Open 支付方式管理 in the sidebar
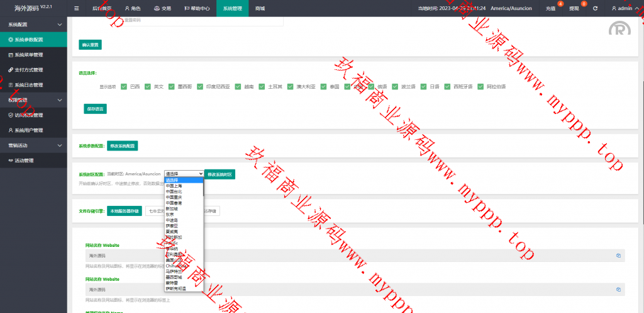Screen dimensions: 644x313 click(x=28, y=70)
